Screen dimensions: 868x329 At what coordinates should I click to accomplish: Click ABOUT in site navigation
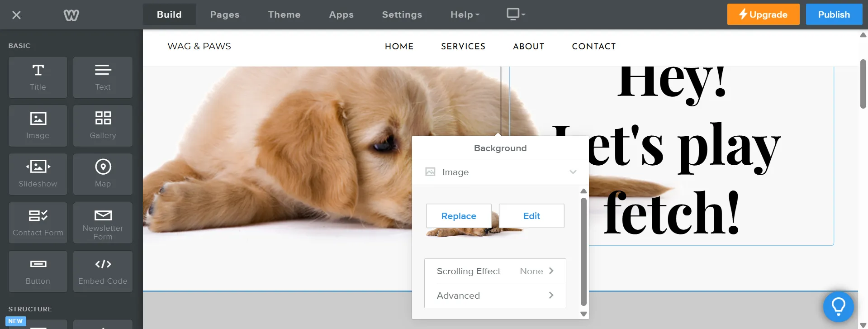(x=529, y=46)
